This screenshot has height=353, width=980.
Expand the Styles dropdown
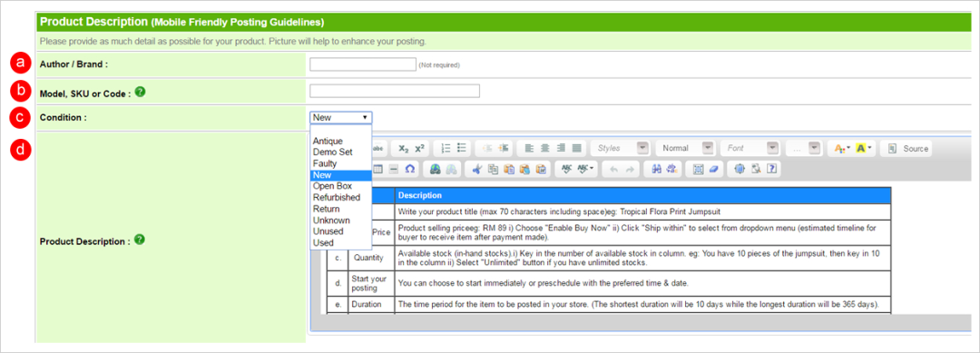point(619,149)
